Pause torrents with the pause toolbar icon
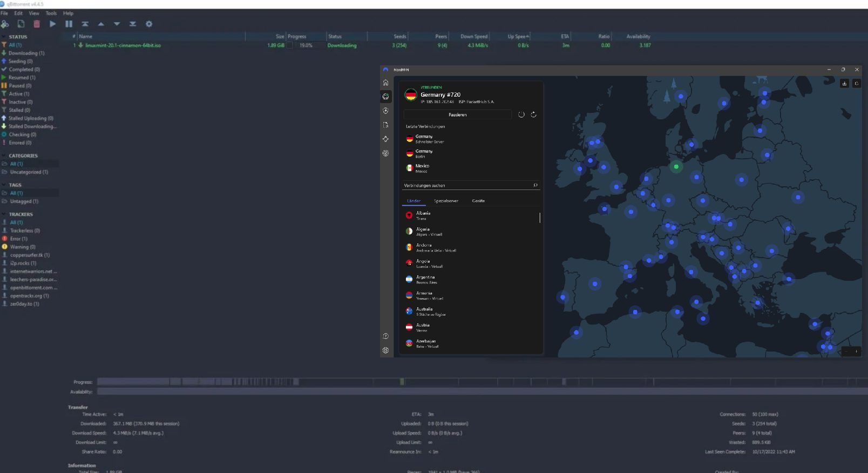This screenshot has width=868, height=473. point(69,24)
